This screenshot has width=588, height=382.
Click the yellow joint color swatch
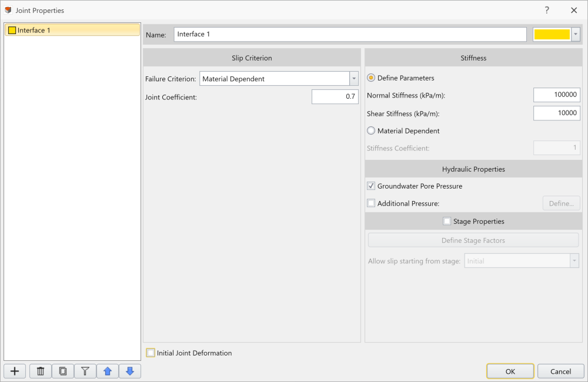pyautogui.click(x=552, y=35)
